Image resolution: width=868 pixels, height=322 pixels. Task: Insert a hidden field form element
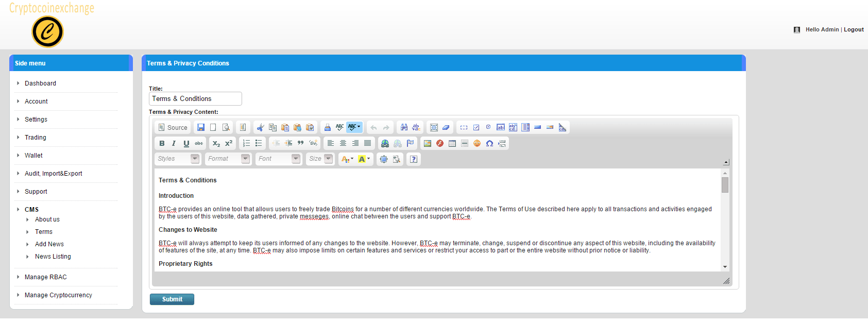[563, 127]
